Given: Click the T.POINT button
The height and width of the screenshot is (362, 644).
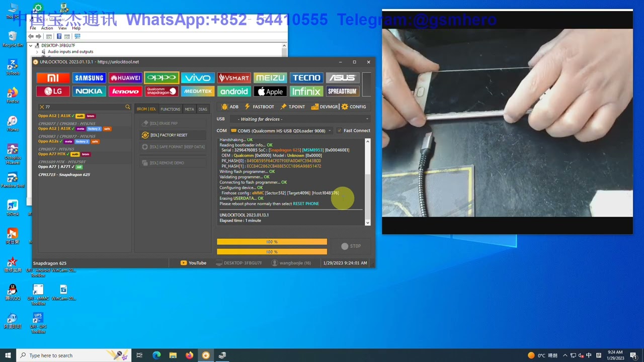Looking at the screenshot, I should point(293,107).
